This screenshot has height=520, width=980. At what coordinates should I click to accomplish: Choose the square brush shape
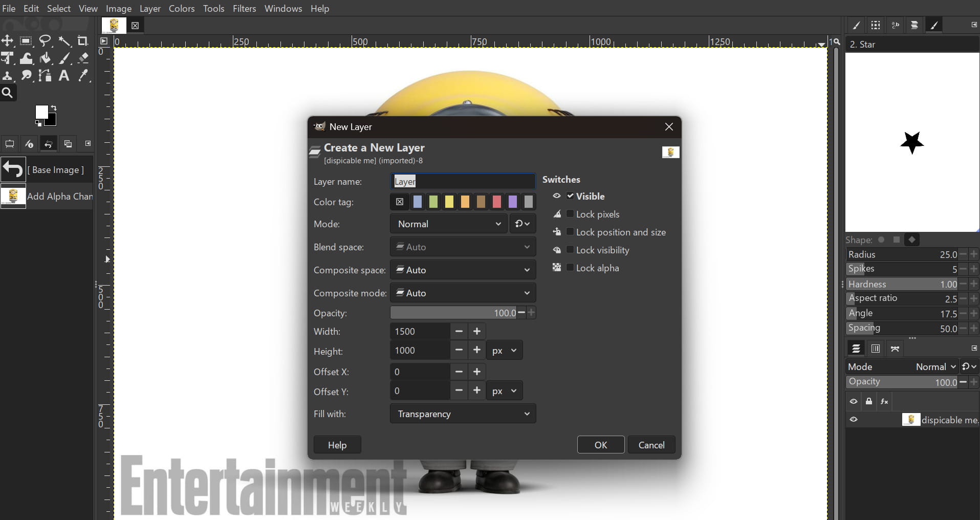coord(896,240)
